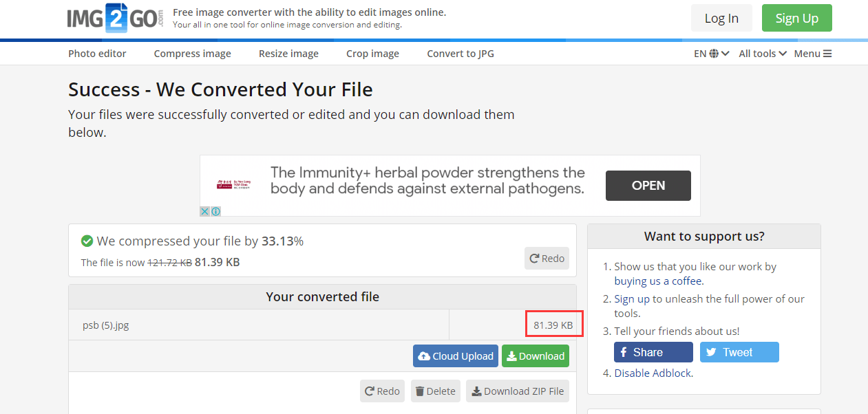
Task: Open the EN language dropdown
Action: tap(711, 54)
